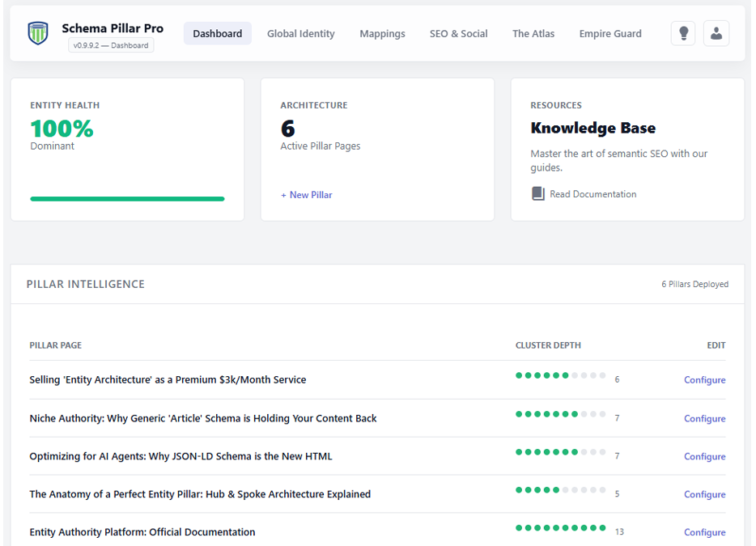The image size is (756, 546).
Task: Open the user profile icon
Action: (x=716, y=33)
